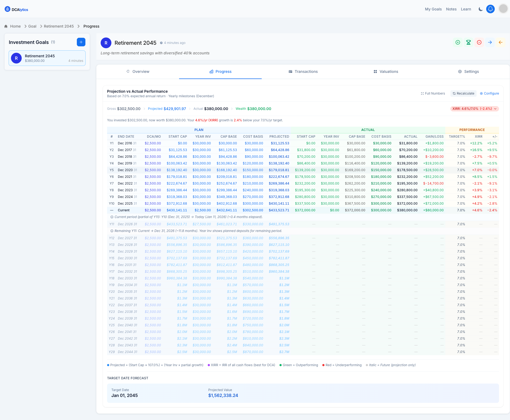Click the DCAlytics logo icon

tap(7, 9)
